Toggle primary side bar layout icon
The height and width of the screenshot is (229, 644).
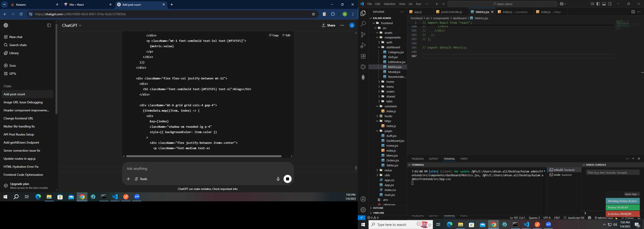point(598,4)
